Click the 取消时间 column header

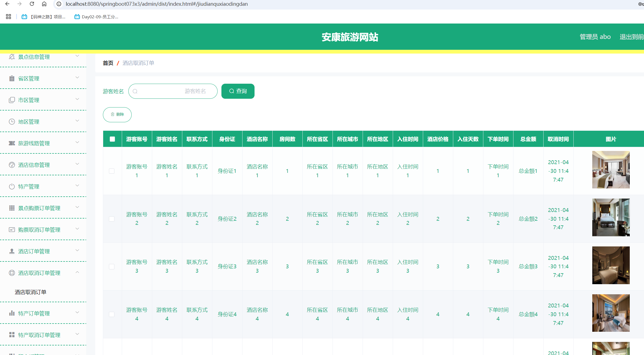point(558,139)
